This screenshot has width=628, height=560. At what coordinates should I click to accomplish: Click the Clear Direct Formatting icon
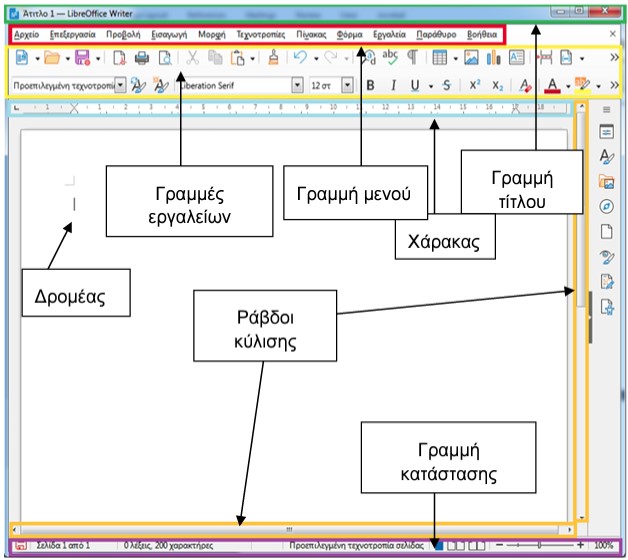[525, 85]
